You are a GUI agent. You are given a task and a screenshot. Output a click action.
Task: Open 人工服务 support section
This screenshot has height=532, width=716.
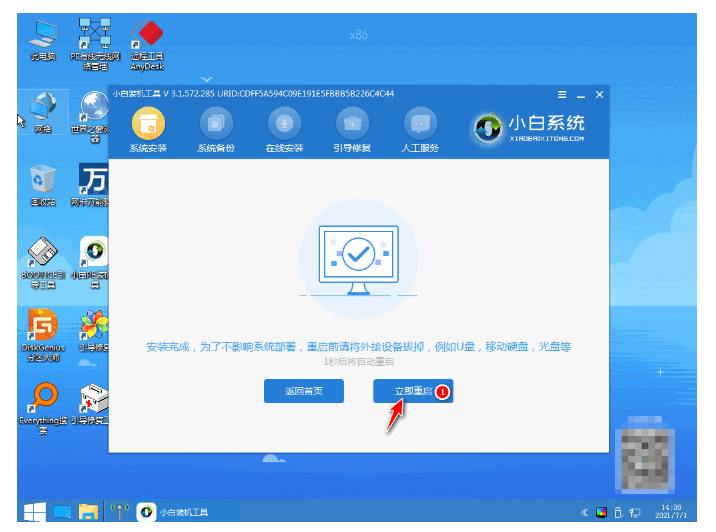pyautogui.click(x=420, y=130)
